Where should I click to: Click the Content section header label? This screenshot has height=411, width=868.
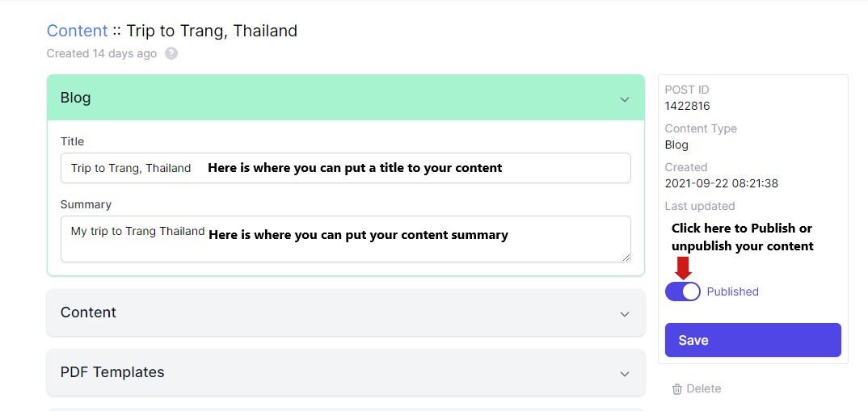point(88,312)
